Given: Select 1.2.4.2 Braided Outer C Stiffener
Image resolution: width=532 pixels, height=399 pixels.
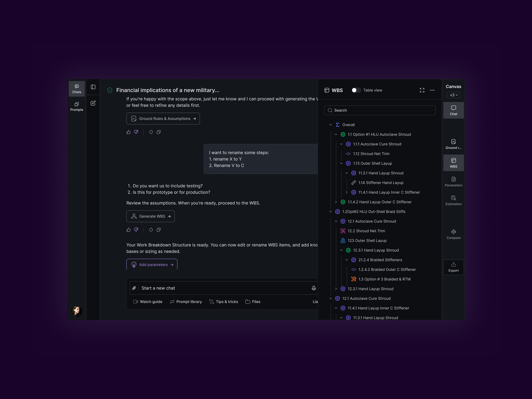Looking at the screenshot, I should 387,269.
